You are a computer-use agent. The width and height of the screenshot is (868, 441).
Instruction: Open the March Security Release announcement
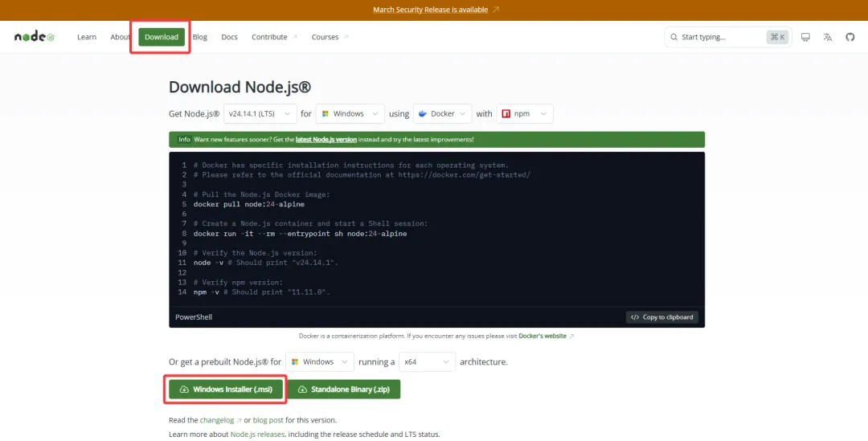(436, 10)
